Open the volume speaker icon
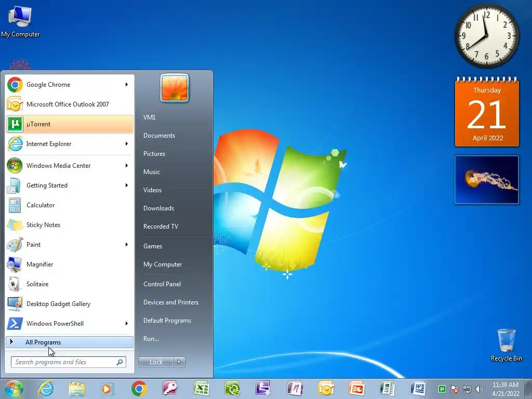 tap(480, 389)
